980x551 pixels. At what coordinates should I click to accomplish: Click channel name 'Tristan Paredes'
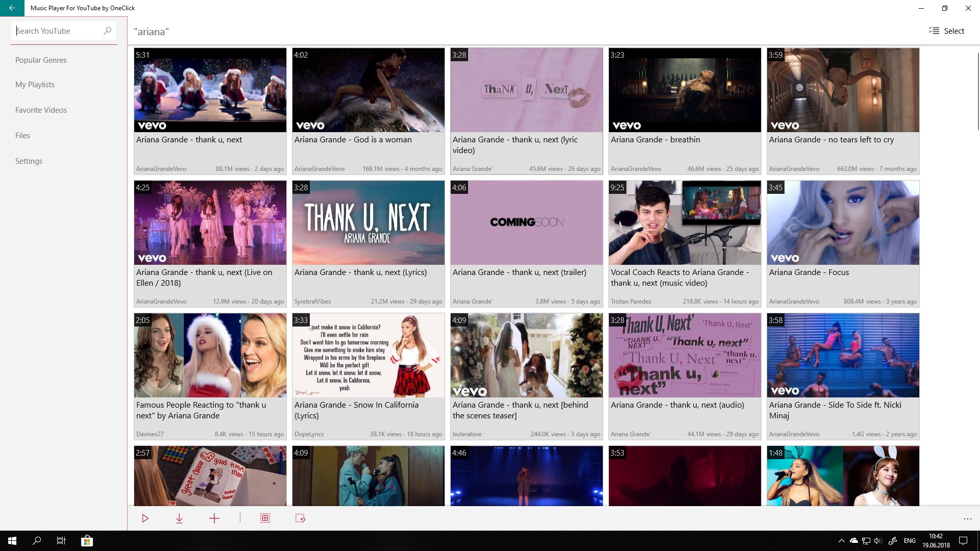[631, 302]
